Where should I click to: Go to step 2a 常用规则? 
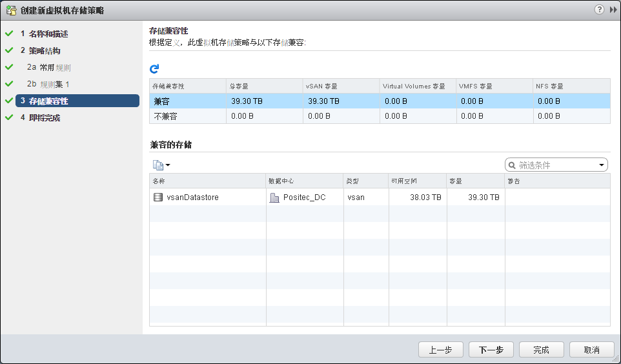(48, 67)
